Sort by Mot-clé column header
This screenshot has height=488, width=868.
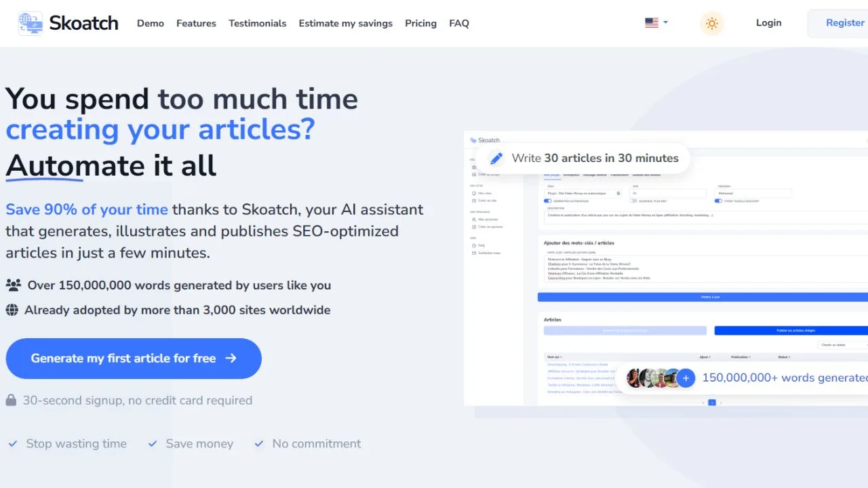coord(554,357)
